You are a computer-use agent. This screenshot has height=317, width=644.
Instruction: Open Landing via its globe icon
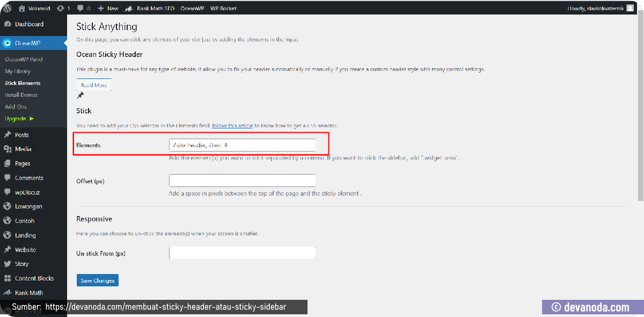[8, 235]
